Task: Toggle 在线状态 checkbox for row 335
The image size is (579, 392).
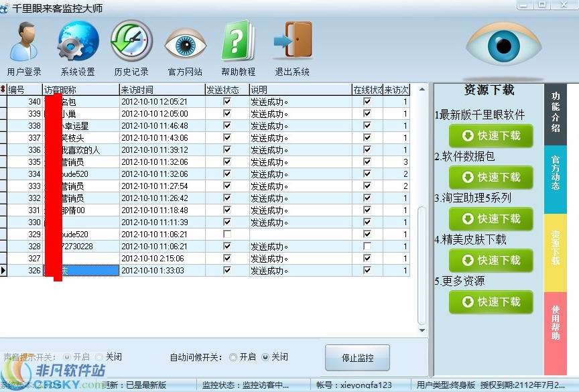Action: 367,161
